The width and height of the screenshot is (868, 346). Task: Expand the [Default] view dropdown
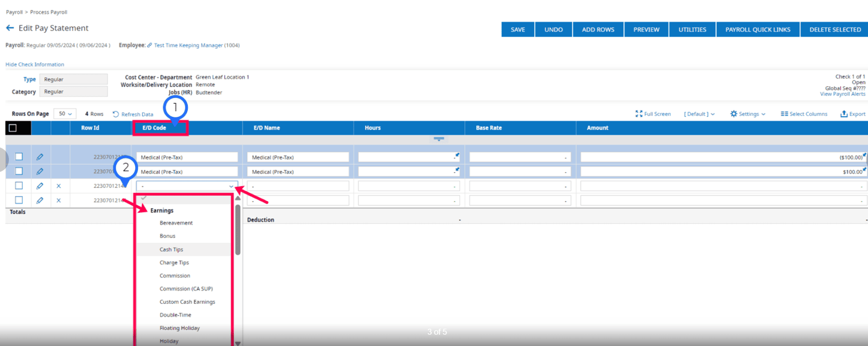tap(699, 114)
